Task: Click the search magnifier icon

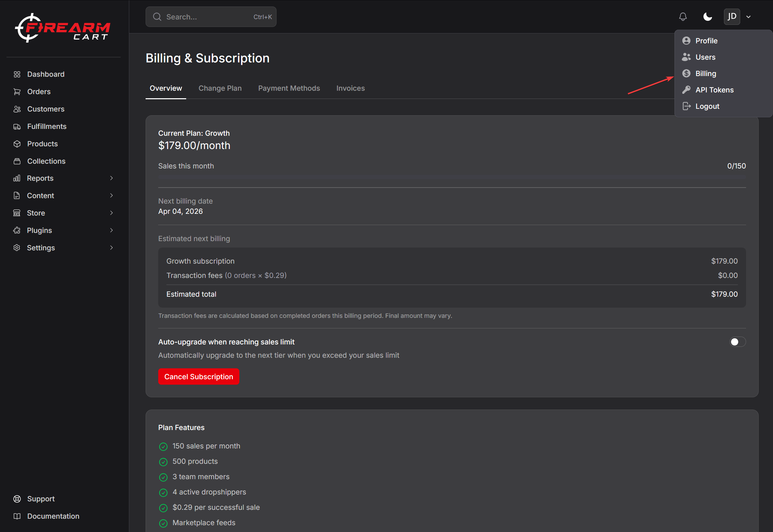Action: [x=157, y=17]
